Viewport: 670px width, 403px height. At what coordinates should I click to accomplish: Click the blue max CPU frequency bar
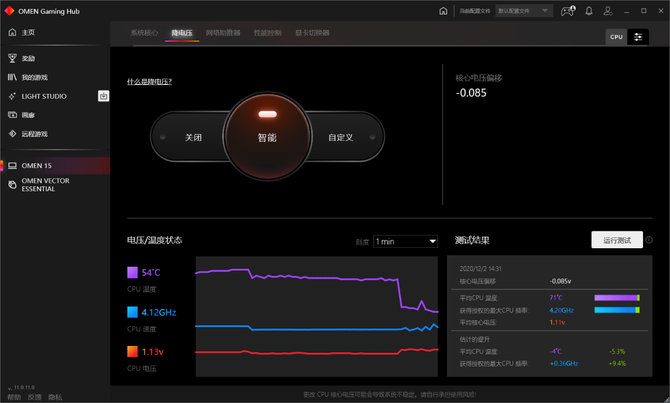617,310
